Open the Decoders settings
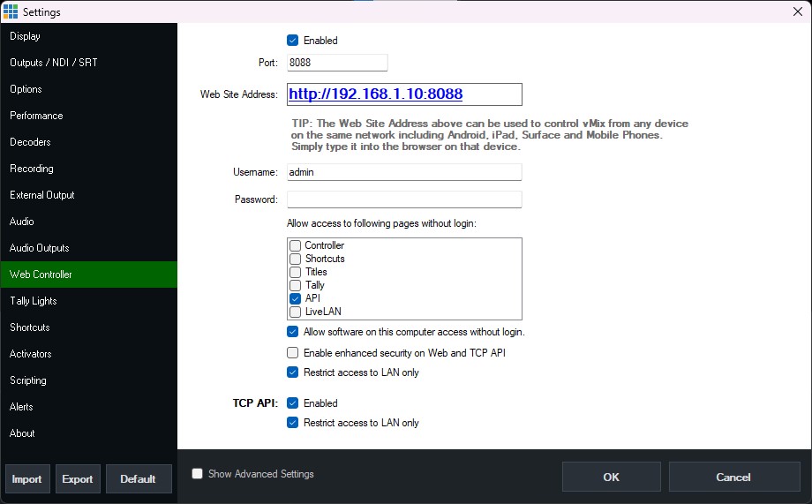 (88, 142)
